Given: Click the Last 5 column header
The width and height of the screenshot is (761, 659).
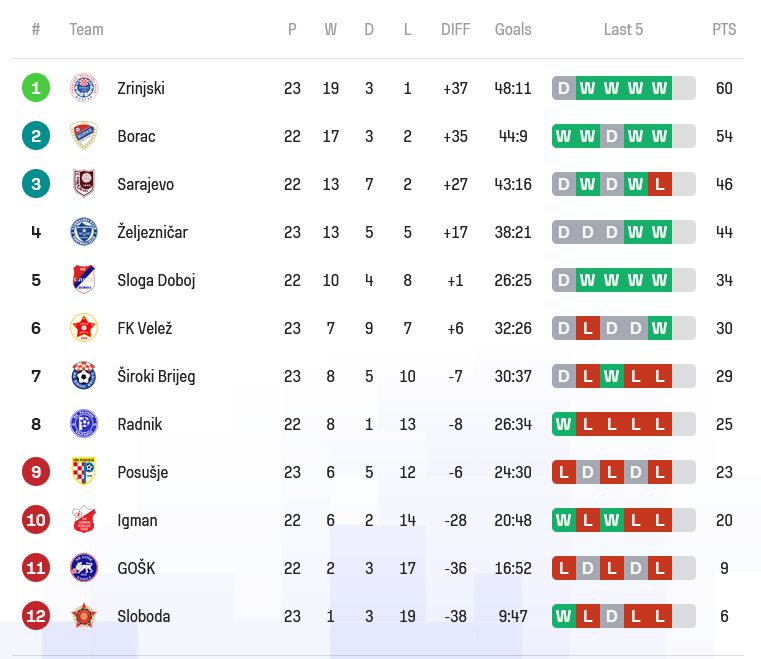Looking at the screenshot, I should (623, 30).
